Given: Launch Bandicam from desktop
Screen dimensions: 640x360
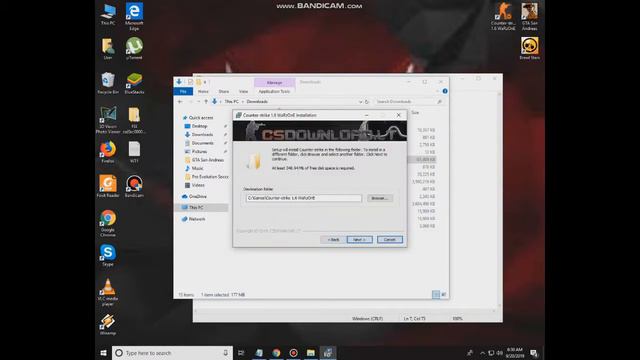Looking at the screenshot, I should click(134, 187).
